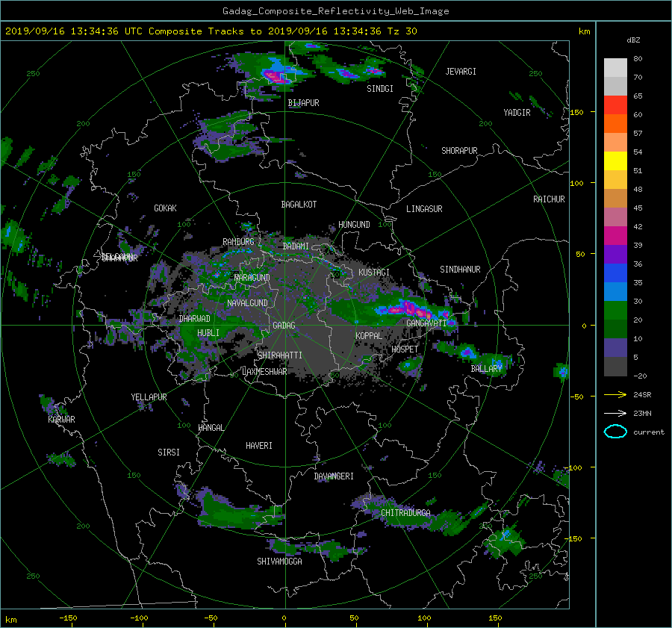Click the JEVARGI city label
The height and width of the screenshot is (628, 672).
(x=461, y=72)
